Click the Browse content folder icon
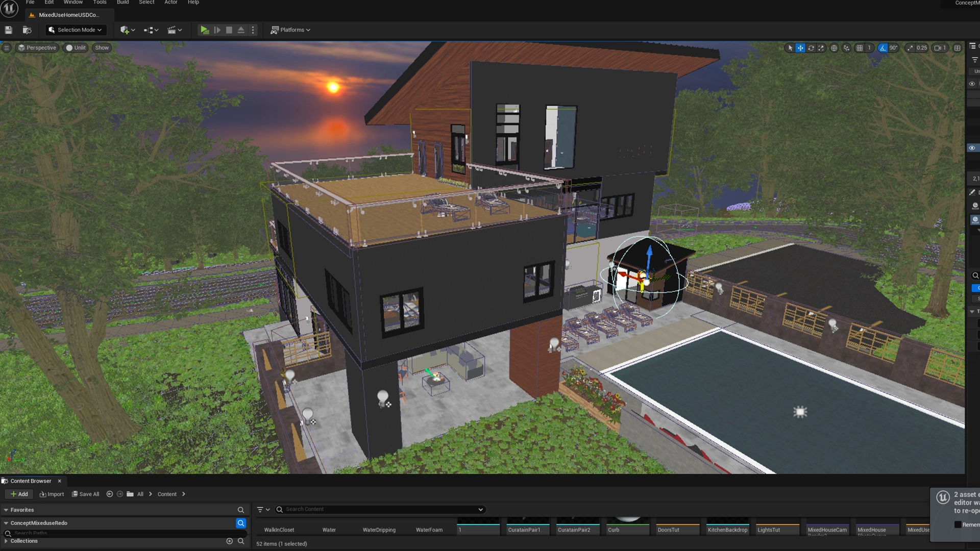980x551 pixels. click(27, 30)
